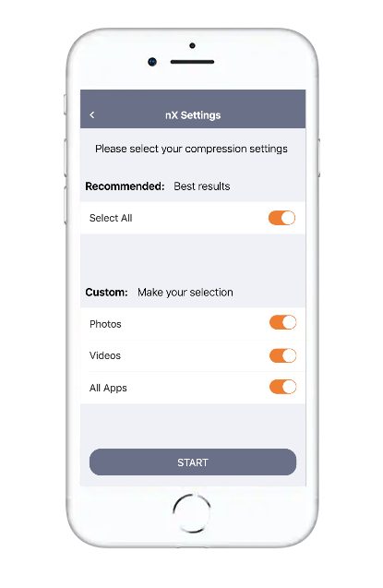Viewport: 383px width, 588px height.
Task: Disable the Photos compression switch
Action: 283,322
